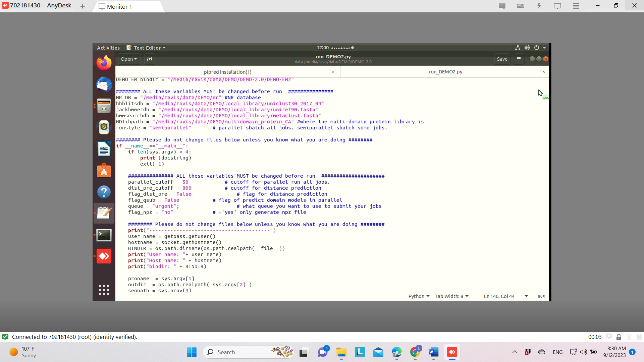Open Microsoft Edge on taskbar
This screenshot has width=644, height=362.
click(396, 352)
